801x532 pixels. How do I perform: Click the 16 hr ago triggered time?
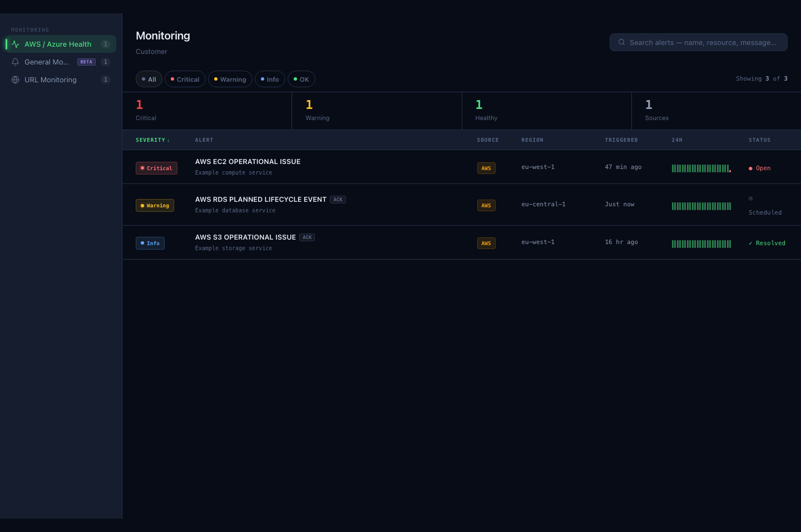pos(621,242)
